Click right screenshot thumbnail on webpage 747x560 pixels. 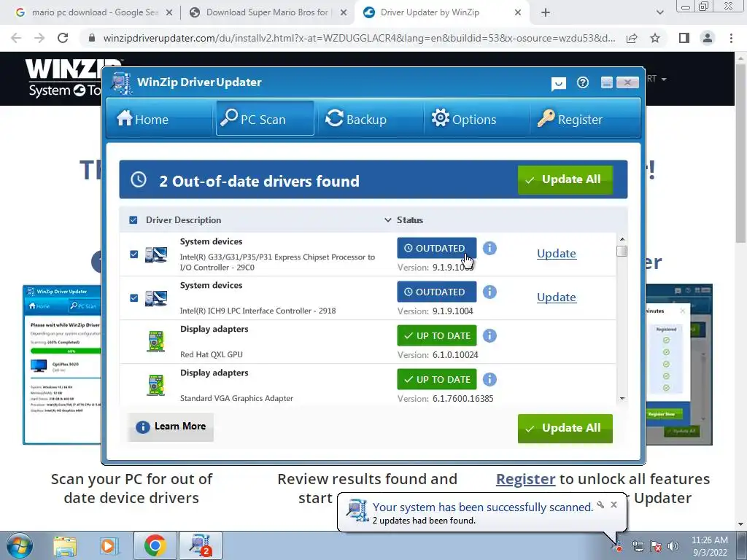click(679, 365)
